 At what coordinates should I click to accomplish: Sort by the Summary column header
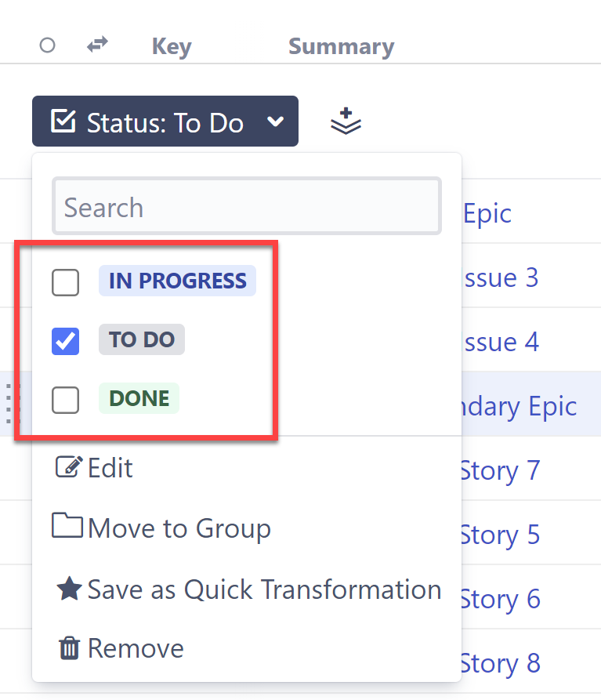tap(341, 46)
